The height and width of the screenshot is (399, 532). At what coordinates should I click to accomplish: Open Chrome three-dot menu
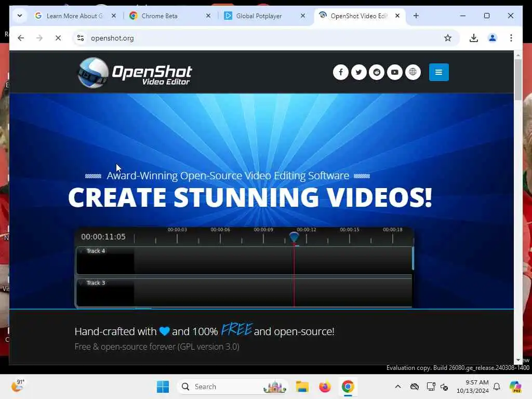coord(511,38)
